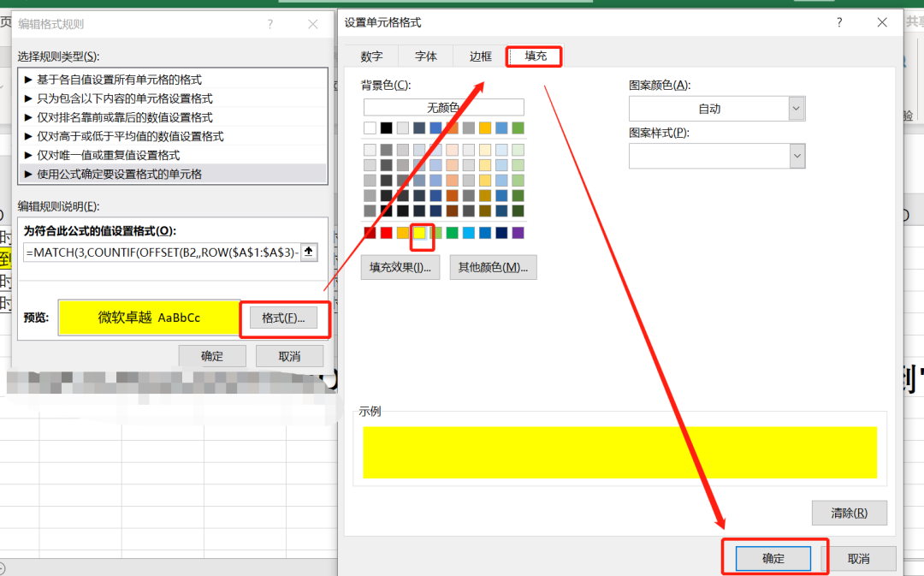This screenshot has height=576, width=924.
Task: Choose 无颜色 for background
Action: 443,107
